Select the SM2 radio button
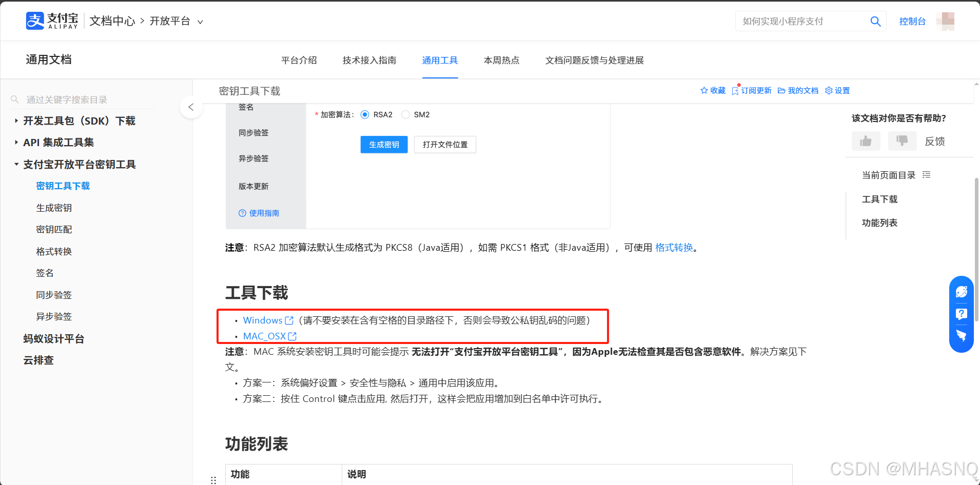980x485 pixels. 406,115
